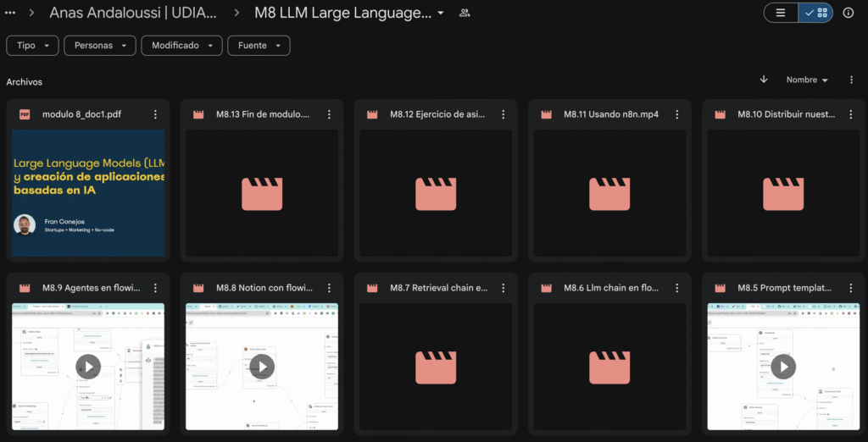Open more options for M8.7 Retrieval chain
Viewport: 868px width, 442px height.
503,288
